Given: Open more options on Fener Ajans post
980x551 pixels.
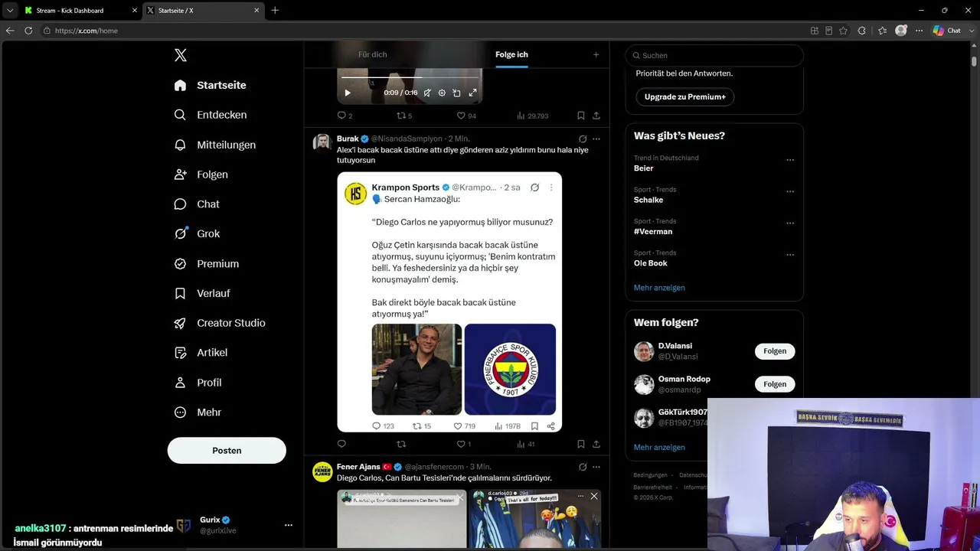Looking at the screenshot, I should pyautogui.click(x=596, y=467).
